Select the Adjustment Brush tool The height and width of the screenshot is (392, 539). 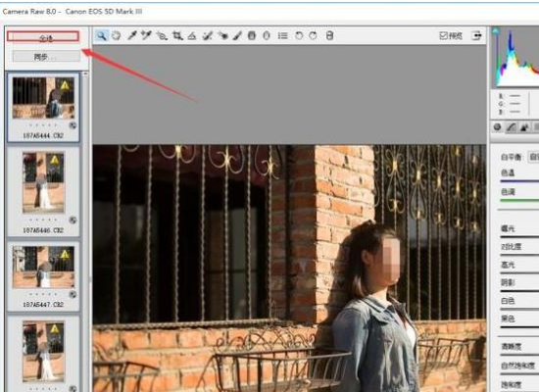[237, 35]
